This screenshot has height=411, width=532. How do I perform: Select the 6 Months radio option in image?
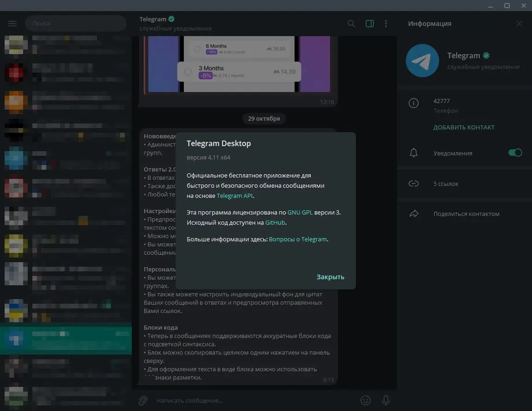pyautogui.click(x=197, y=49)
